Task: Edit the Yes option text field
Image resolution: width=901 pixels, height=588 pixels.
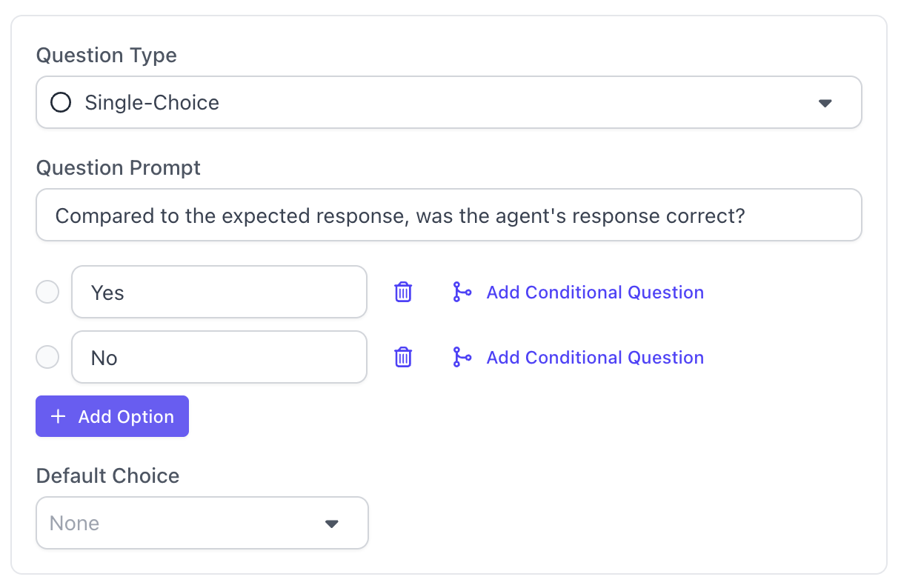Action: pyautogui.click(x=219, y=292)
